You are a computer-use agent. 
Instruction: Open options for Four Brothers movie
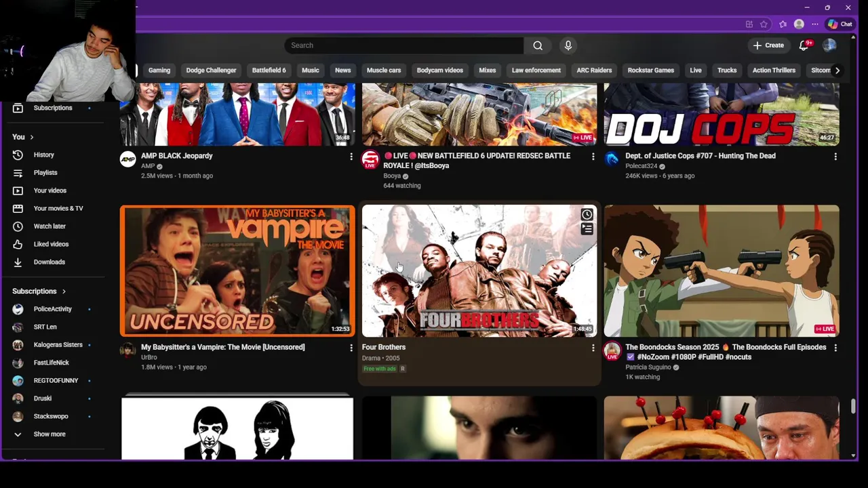(x=593, y=348)
